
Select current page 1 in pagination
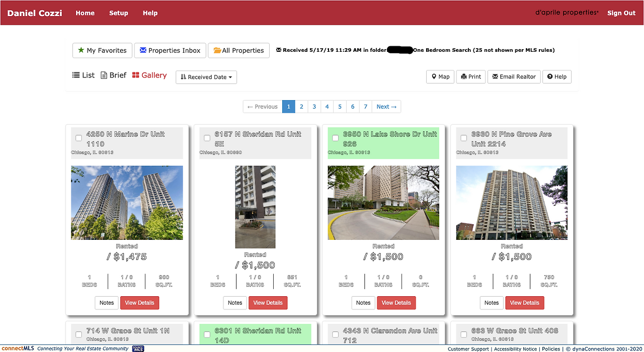pos(289,107)
